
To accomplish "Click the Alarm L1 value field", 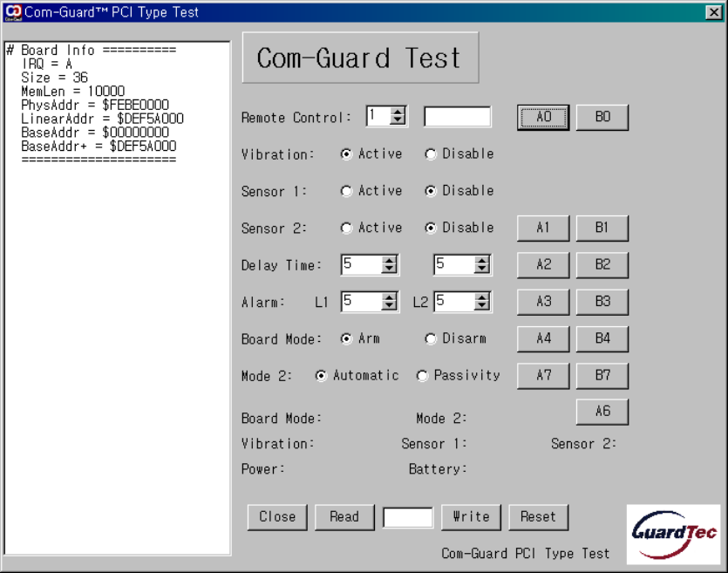I will [x=363, y=302].
